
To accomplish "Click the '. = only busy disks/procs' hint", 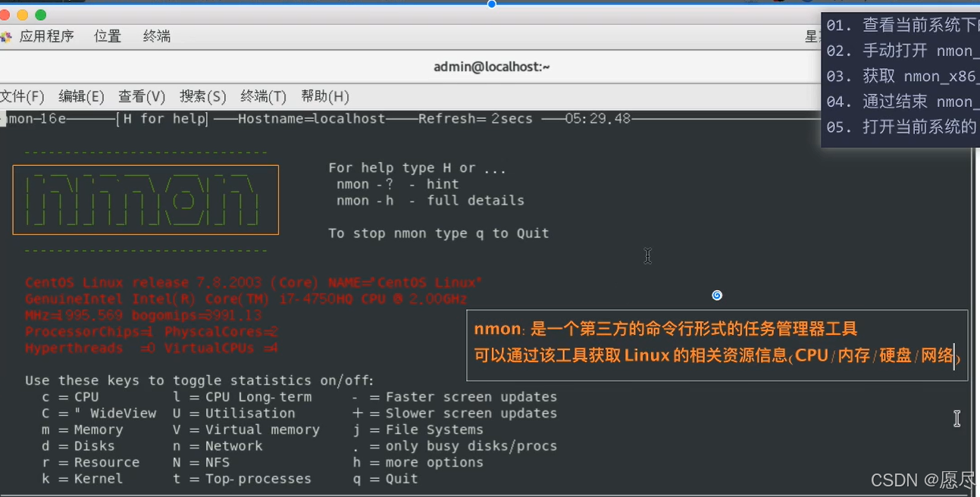I will 456,446.
